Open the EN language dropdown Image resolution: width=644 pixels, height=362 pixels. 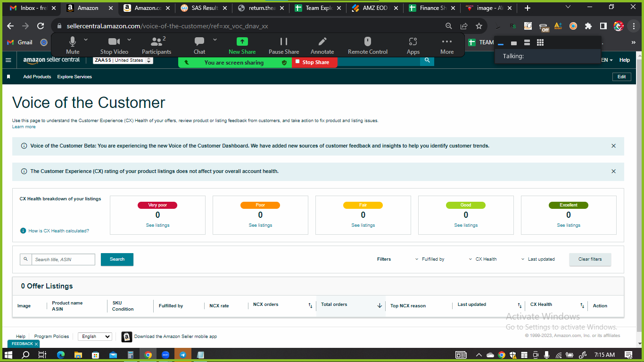pyautogui.click(x=607, y=60)
